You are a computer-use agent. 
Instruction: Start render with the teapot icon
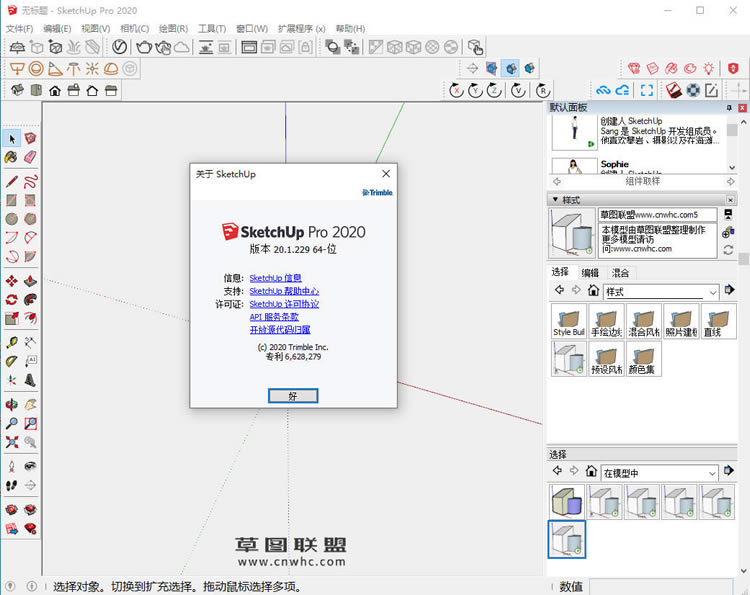click(x=144, y=47)
